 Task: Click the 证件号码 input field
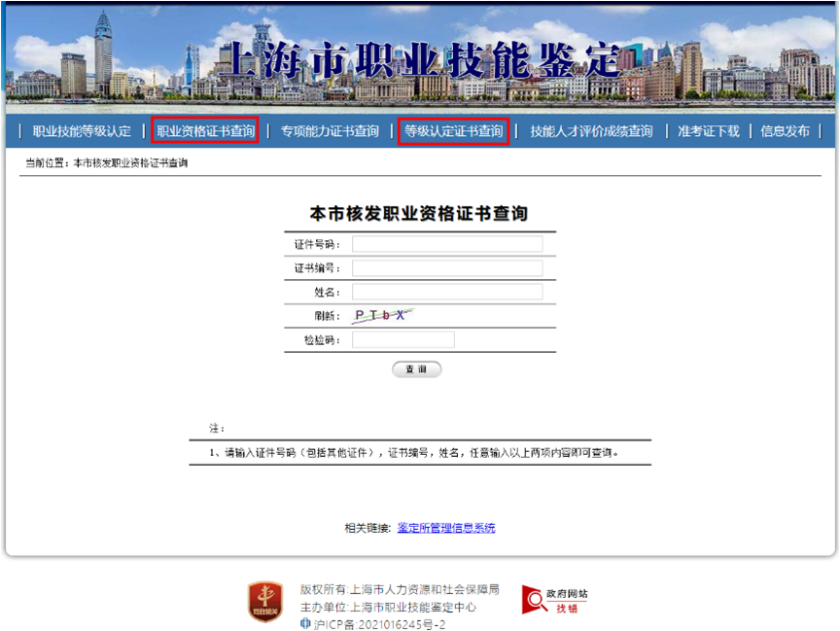447,244
